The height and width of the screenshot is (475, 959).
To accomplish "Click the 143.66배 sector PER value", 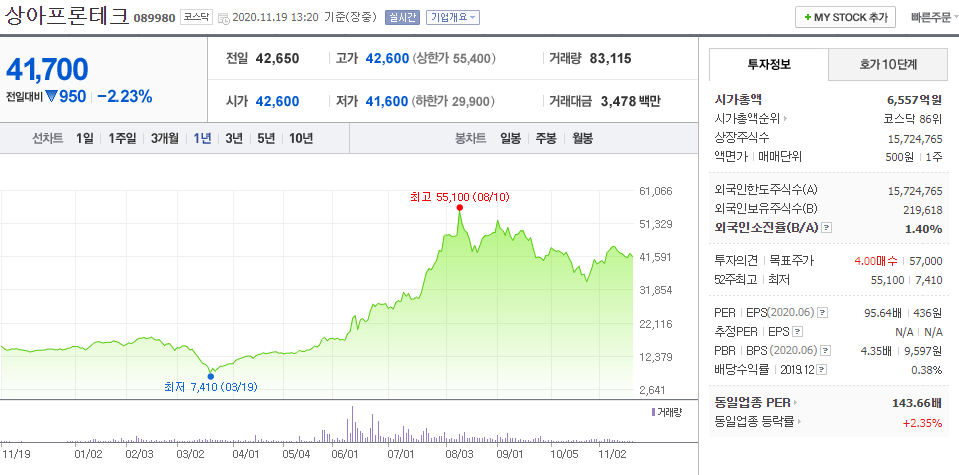I will (x=917, y=403).
